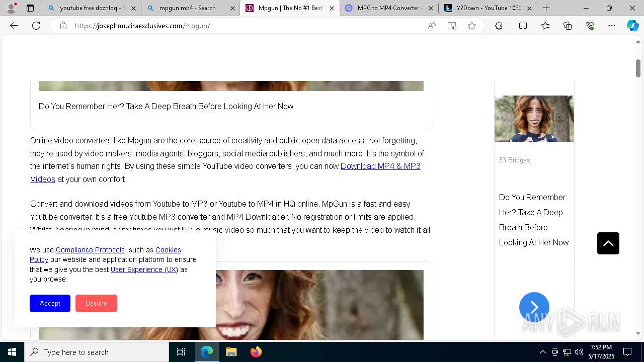
Task: Accept the cookies policy
Action: click(x=50, y=303)
